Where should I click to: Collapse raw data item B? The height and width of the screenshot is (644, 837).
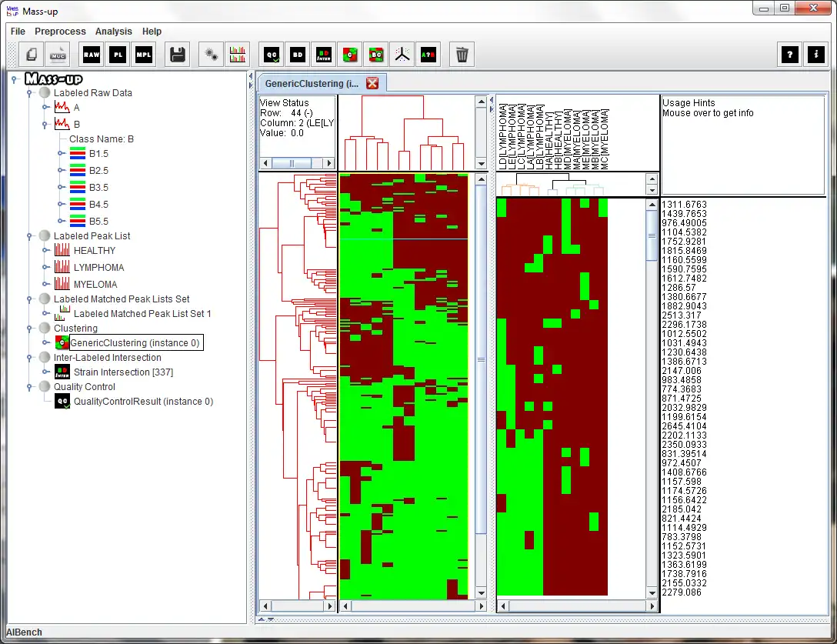(x=45, y=125)
